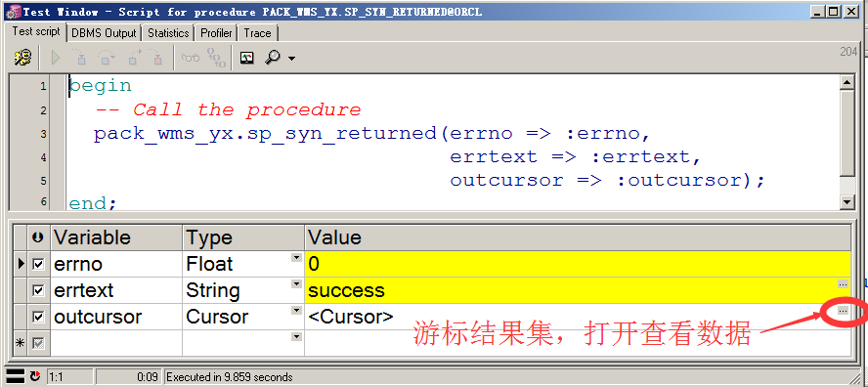Click the green Run arrow icon

pos(56,57)
